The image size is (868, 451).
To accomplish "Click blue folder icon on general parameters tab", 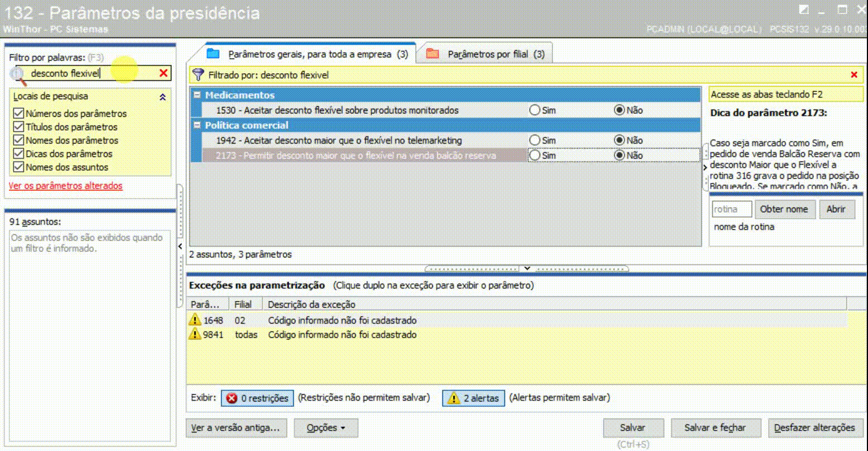I will click(x=213, y=54).
